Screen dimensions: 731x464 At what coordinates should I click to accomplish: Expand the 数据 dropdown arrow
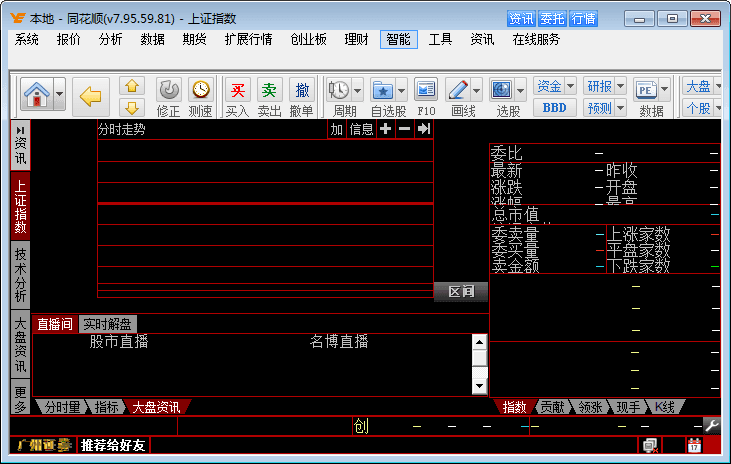pyautogui.click(x=664, y=90)
